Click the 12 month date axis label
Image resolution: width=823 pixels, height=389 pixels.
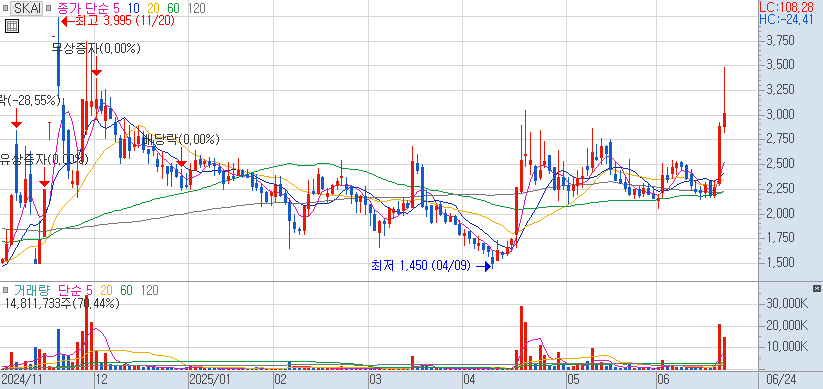coord(101,379)
